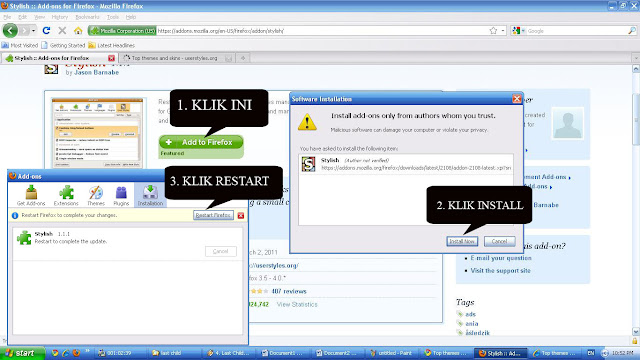This screenshot has height=360, width=640.
Task: Open the Latest Headlines feed bookmark
Action: 111,45
